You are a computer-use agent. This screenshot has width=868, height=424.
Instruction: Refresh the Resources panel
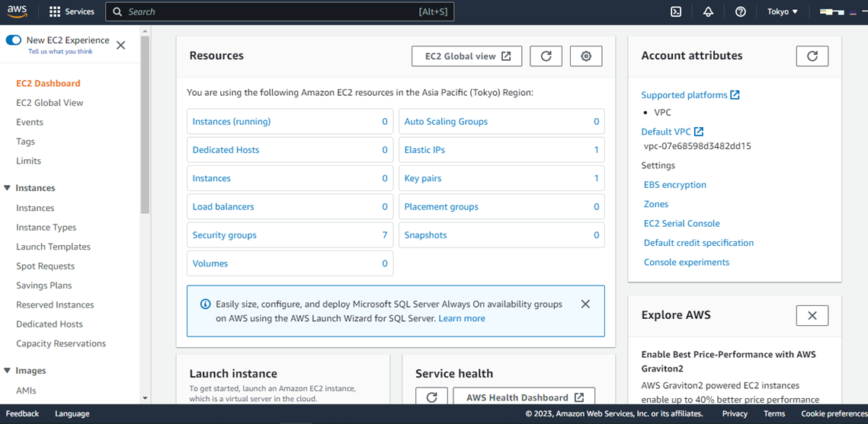[x=546, y=56]
